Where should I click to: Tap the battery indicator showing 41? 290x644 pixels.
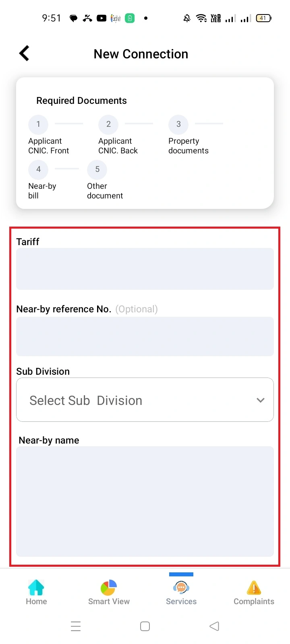coord(263,18)
